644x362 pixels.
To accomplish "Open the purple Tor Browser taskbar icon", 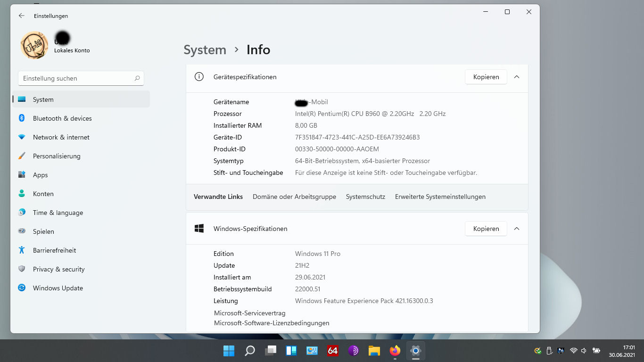I will coord(354,351).
